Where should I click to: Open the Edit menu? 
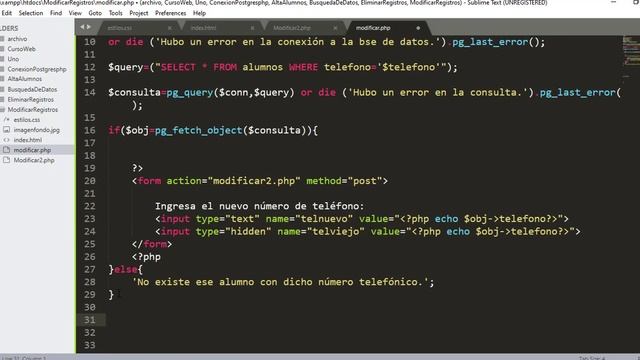coord(7,13)
